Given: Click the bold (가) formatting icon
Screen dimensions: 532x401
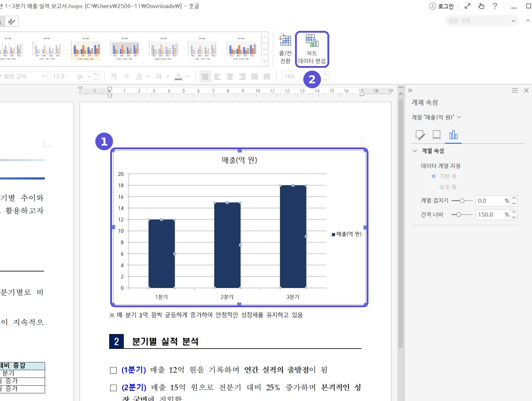Looking at the screenshot, I should pos(114,76).
